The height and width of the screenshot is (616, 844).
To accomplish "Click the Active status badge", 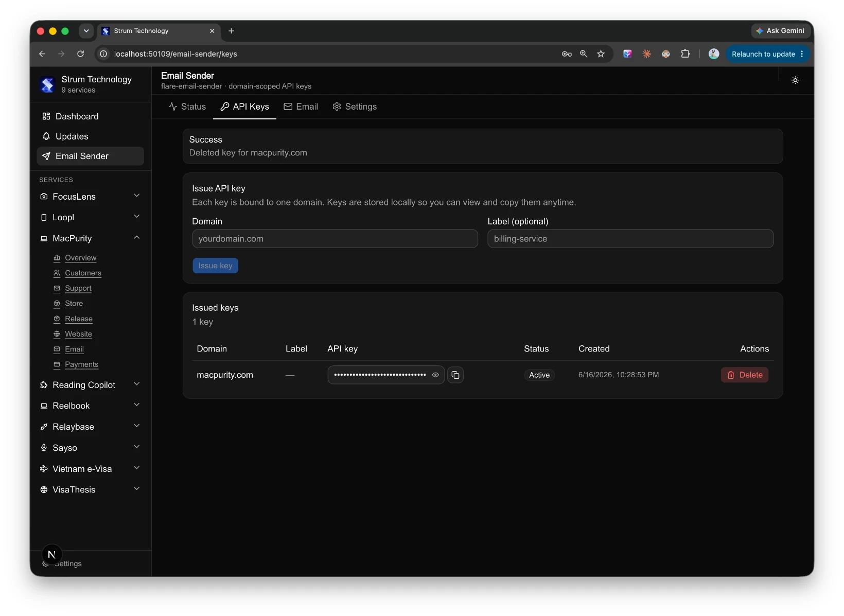I will point(539,375).
